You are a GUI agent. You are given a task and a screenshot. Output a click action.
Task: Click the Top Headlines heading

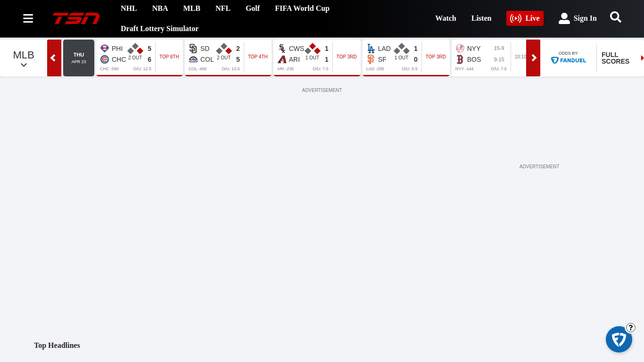pyautogui.click(x=57, y=346)
